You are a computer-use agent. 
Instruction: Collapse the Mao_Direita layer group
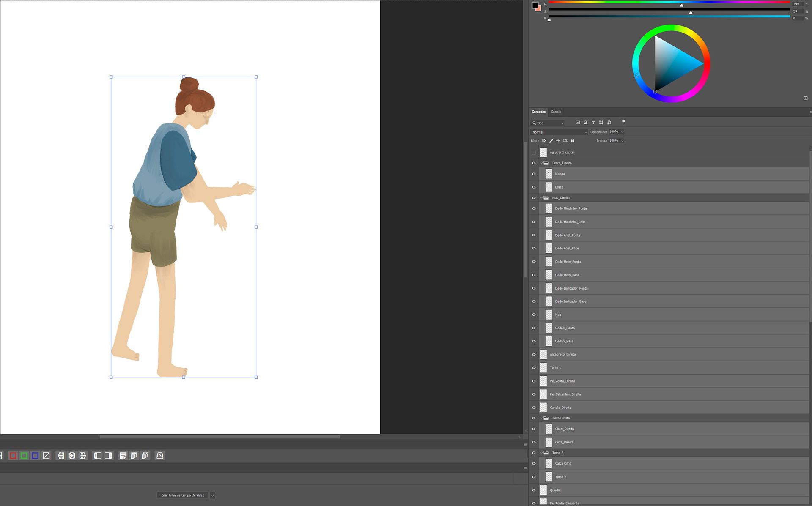[x=541, y=198]
